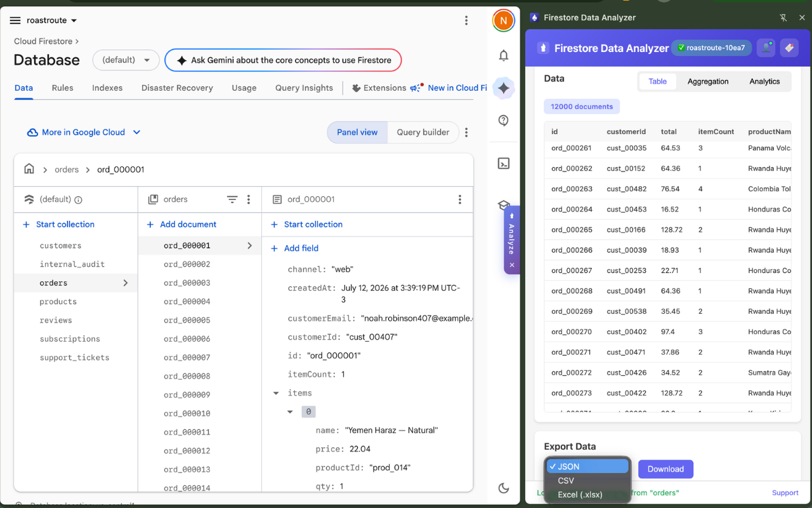Viewport: 812px width, 508px height.
Task: Click the orders breadcrumb link
Action: 67,170
